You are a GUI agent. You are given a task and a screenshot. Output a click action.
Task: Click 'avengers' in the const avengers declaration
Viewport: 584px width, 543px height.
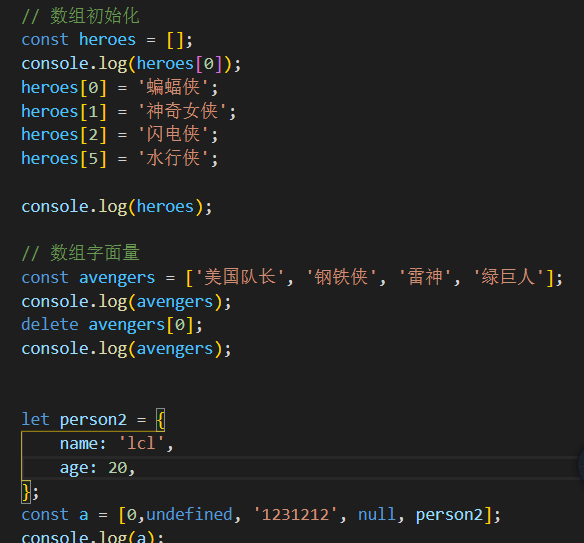tap(117, 278)
